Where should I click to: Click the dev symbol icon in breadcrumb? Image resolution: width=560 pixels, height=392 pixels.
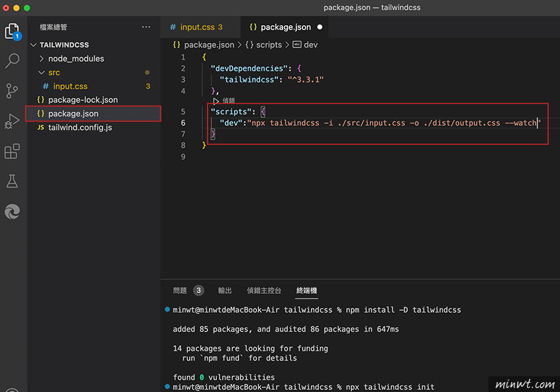(x=296, y=45)
